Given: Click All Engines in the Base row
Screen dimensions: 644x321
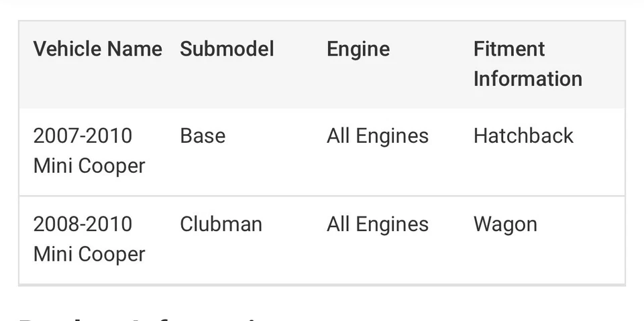Looking at the screenshot, I should tap(378, 136).
